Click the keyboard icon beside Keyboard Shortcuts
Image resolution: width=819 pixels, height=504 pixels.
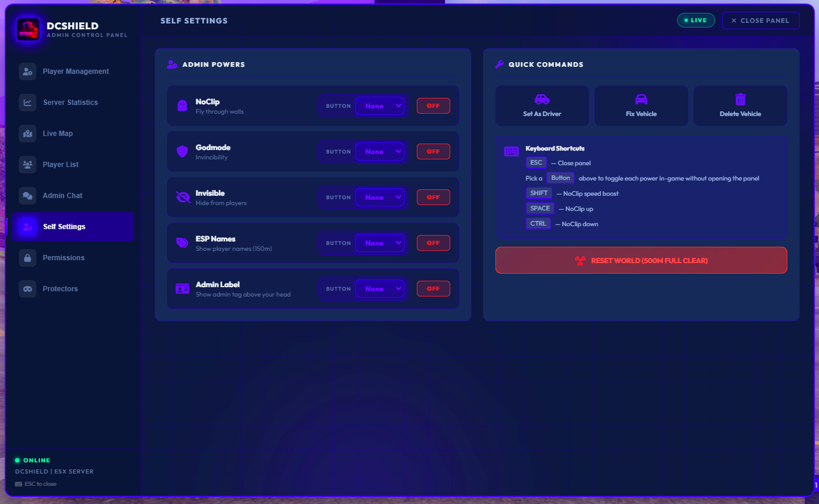(511, 152)
